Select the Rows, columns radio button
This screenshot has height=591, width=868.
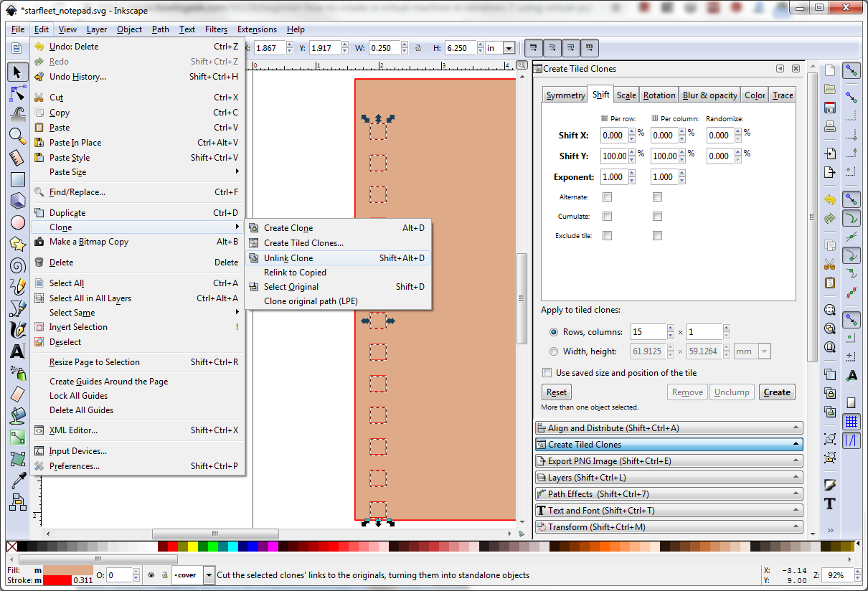(x=553, y=332)
